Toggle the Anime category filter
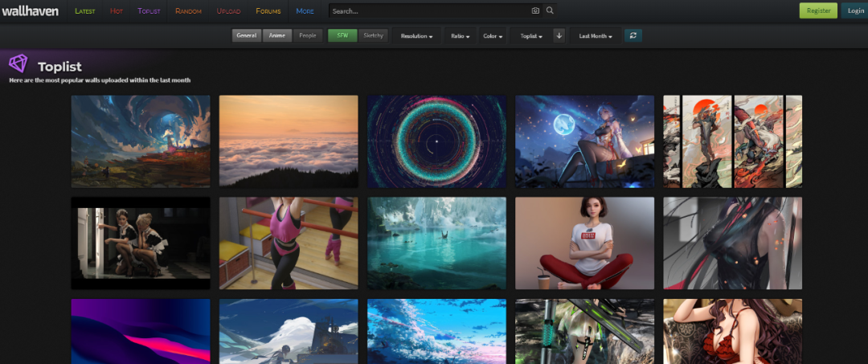 tap(277, 36)
